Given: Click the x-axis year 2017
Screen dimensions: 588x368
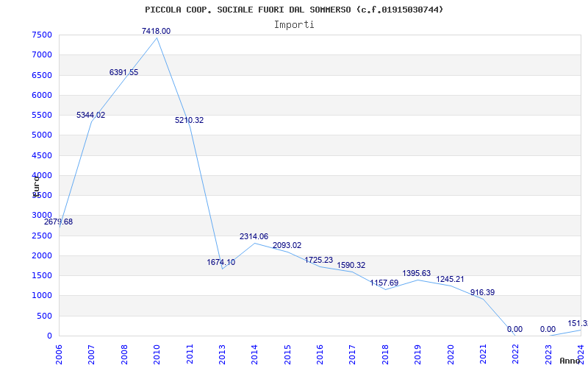Looking at the screenshot, I should coord(353,354).
